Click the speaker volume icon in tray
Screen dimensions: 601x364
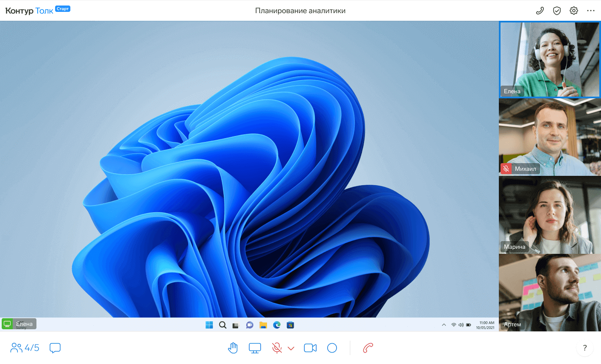click(x=461, y=325)
